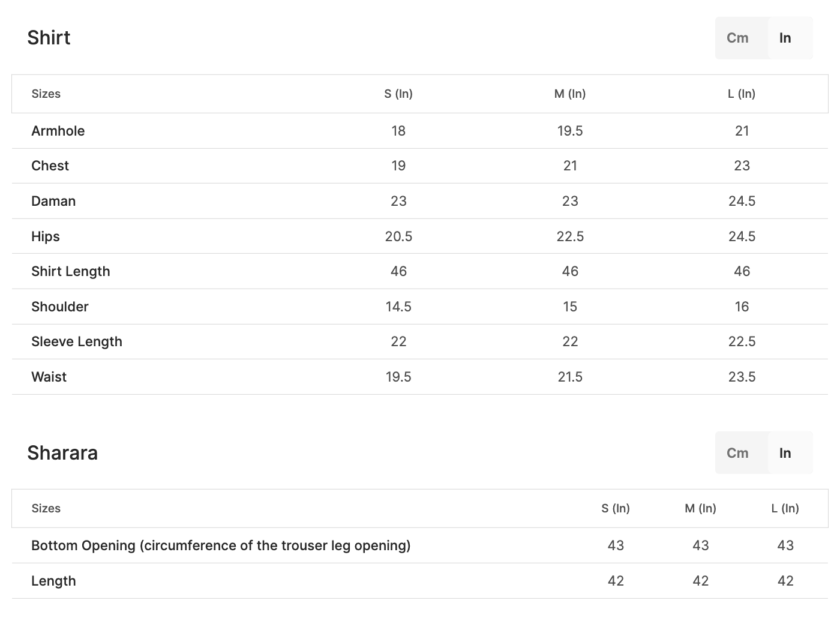Click the Shoulder row label
The width and height of the screenshot is (840, 642).
[x=60, y=307]
